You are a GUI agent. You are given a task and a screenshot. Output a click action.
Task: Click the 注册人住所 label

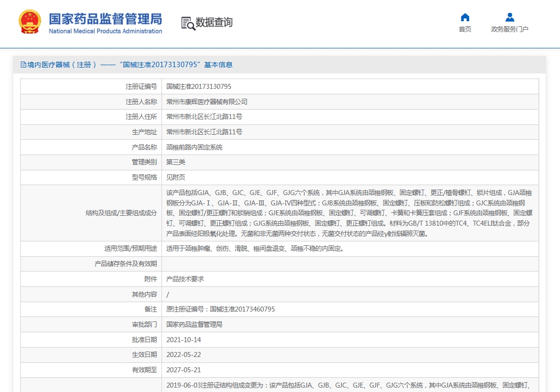(141, 117)
